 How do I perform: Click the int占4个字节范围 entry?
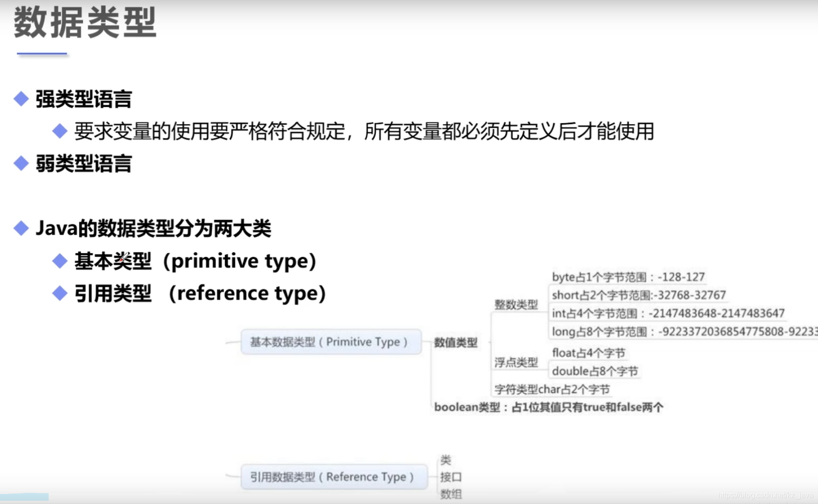[668, 313]
